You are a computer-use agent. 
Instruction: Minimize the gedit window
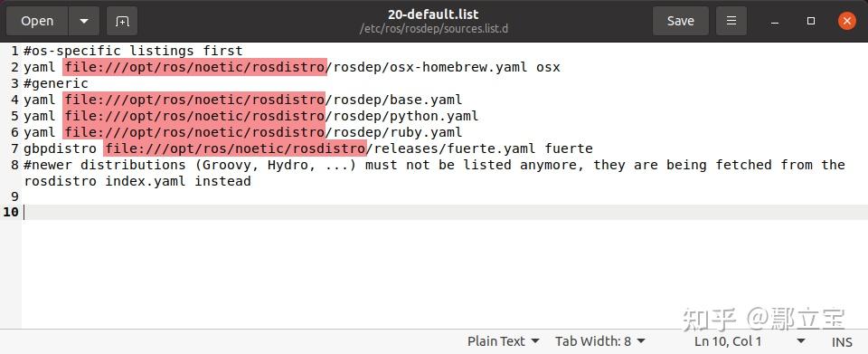[775, 21]
